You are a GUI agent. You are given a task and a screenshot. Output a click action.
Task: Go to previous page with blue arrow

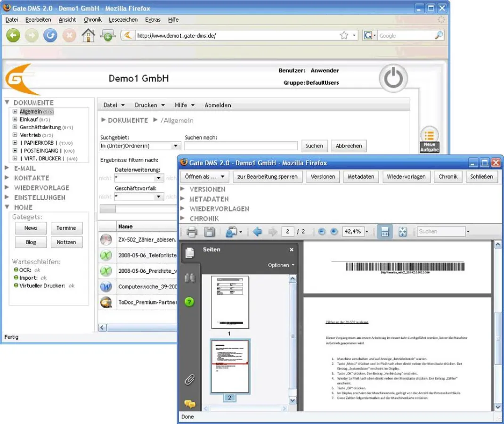tap(257, 232)
